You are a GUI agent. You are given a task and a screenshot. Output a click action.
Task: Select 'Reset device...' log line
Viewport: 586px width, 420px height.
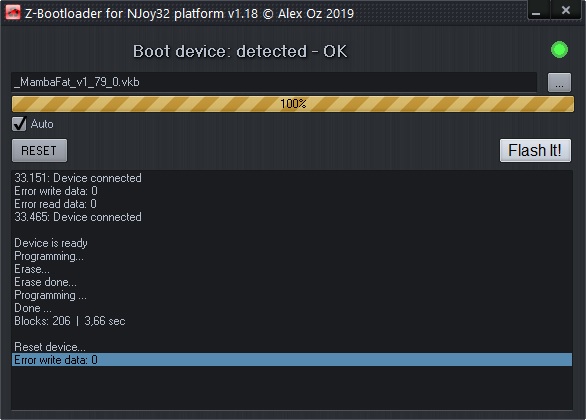tap(50, 347)
